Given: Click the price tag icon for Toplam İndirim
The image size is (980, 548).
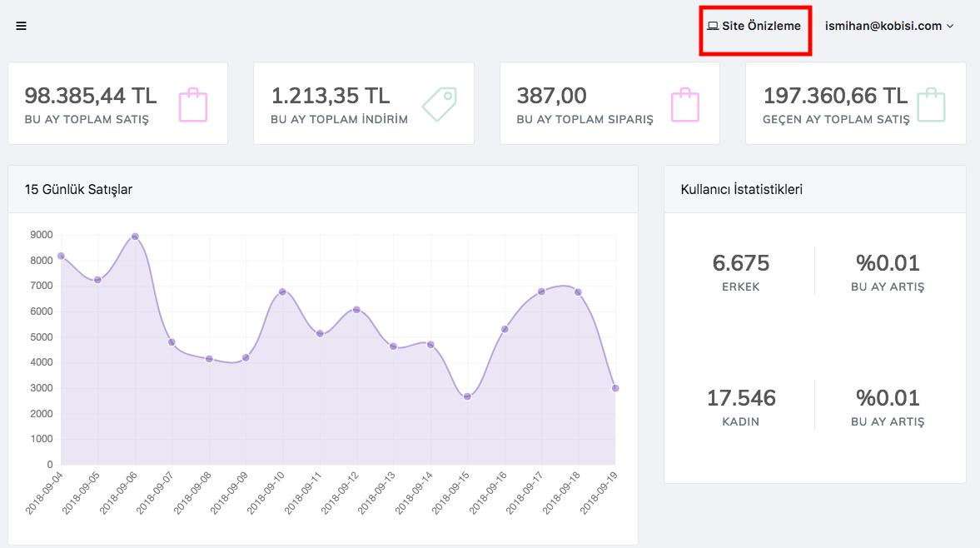Looking at the screenshot, I should (440, 104).
